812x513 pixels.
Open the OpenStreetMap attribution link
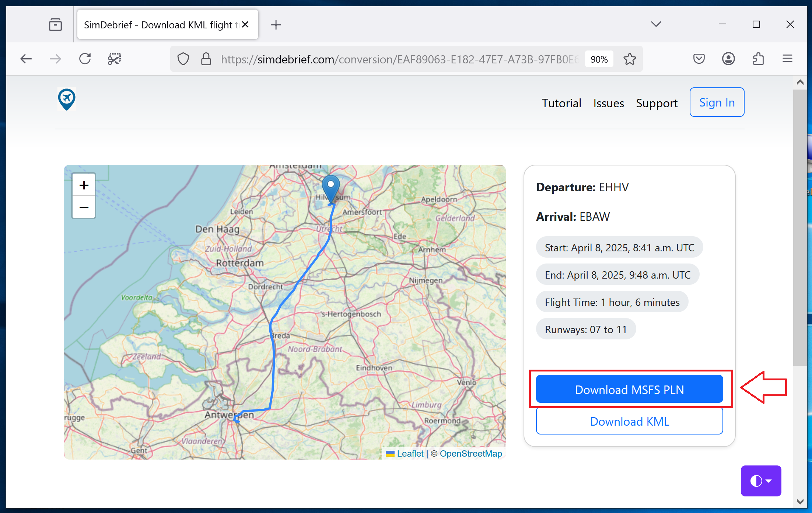[x=471, y=454]
